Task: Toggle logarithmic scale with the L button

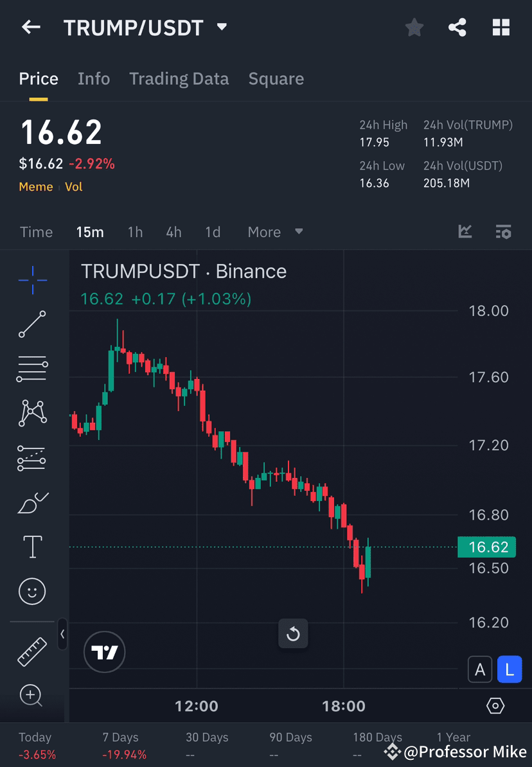Action: coord(510,669)
